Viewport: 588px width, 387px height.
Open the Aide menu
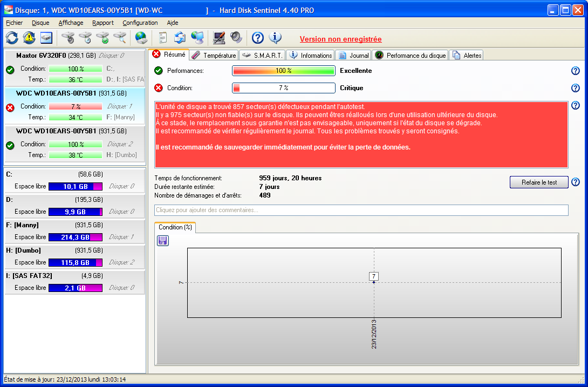coord(173,23)
